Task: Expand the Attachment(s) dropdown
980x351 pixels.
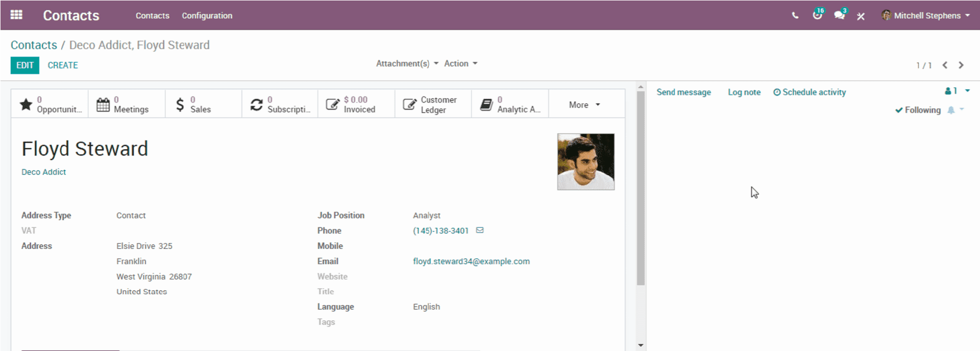Action: pyautogui.click(x=407, y=63)
